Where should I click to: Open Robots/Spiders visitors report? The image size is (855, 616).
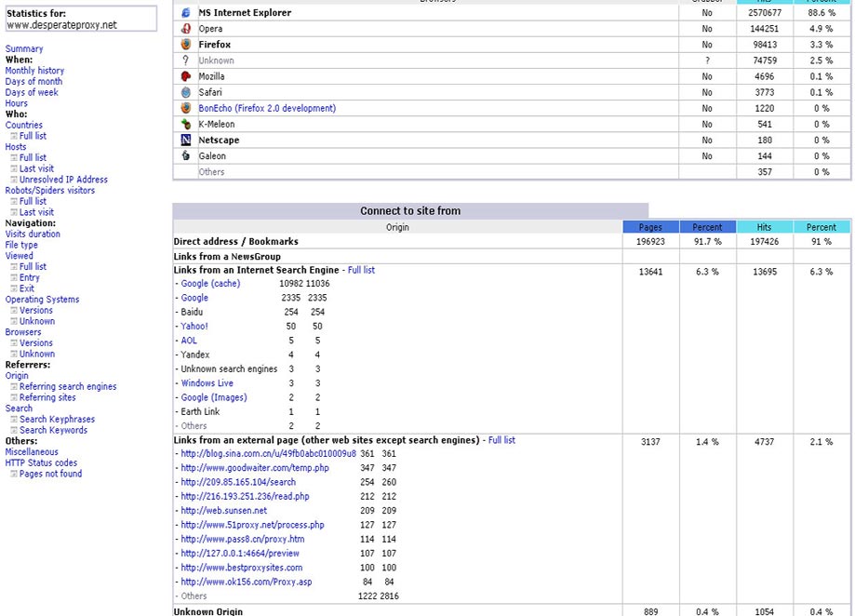click(x=50, y=190)
